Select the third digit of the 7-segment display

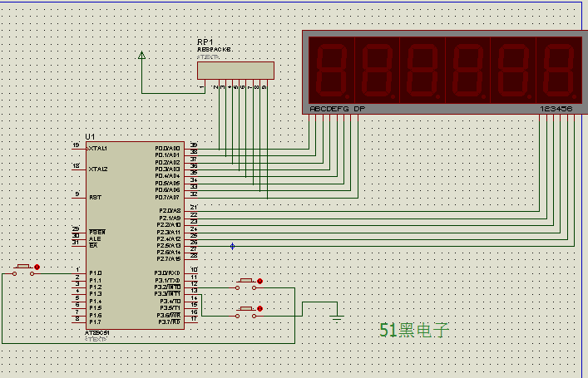422,70
